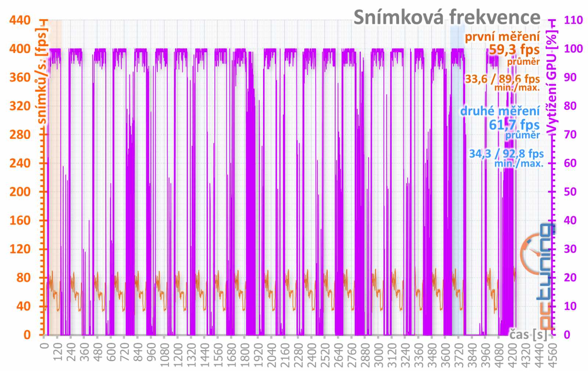Click the time axis label 2400

pyautogui.click(x=312, y=354)
